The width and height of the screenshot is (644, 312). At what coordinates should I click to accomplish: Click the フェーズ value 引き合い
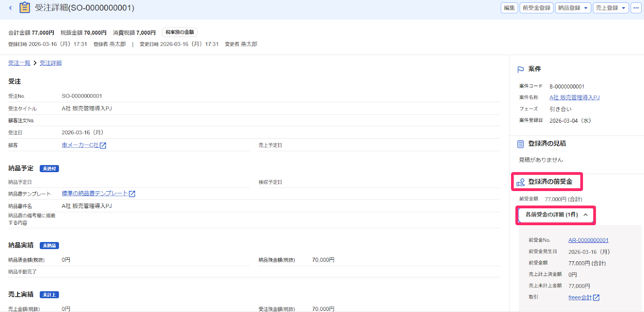[x=560, y=109]
